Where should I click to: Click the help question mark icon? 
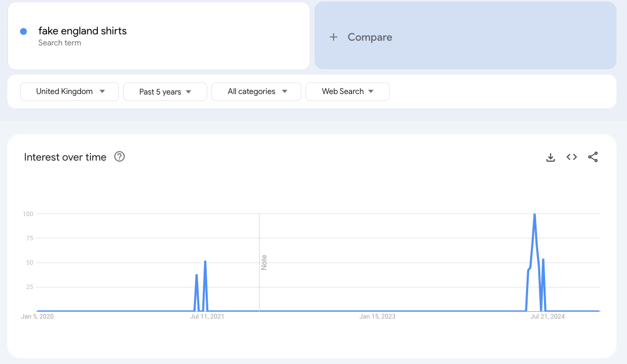[x=119, y=156]
